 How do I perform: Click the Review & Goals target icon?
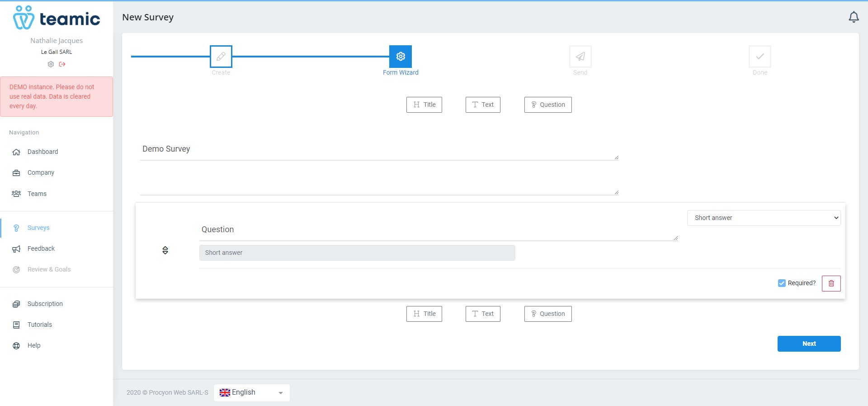[16, 270]
